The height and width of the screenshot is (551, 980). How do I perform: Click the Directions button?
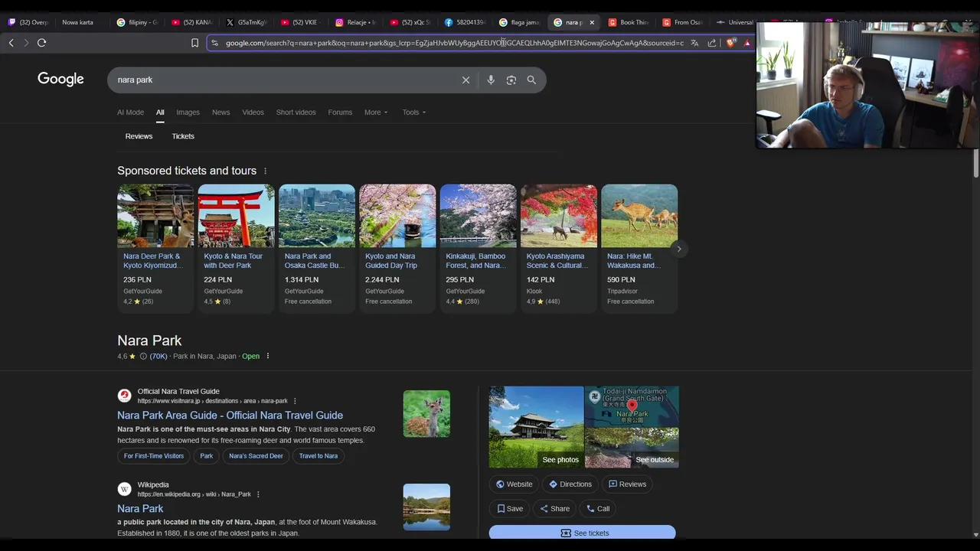click(x=570, y=484)
